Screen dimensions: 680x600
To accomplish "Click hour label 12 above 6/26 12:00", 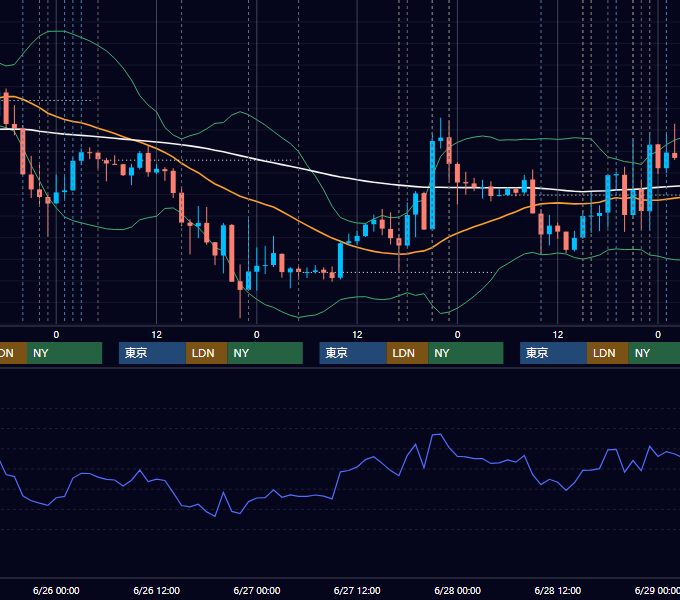I will 157,335.
